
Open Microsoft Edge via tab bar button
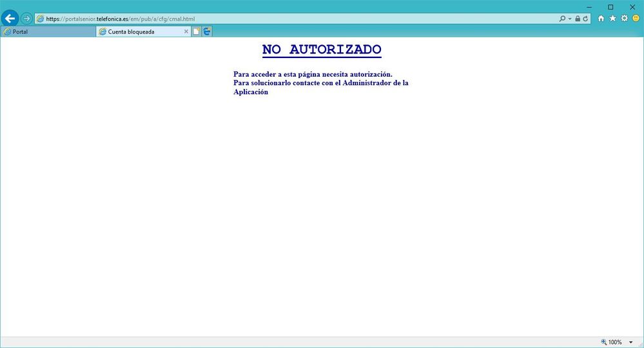pyautogui.click(x=207, y=32)
